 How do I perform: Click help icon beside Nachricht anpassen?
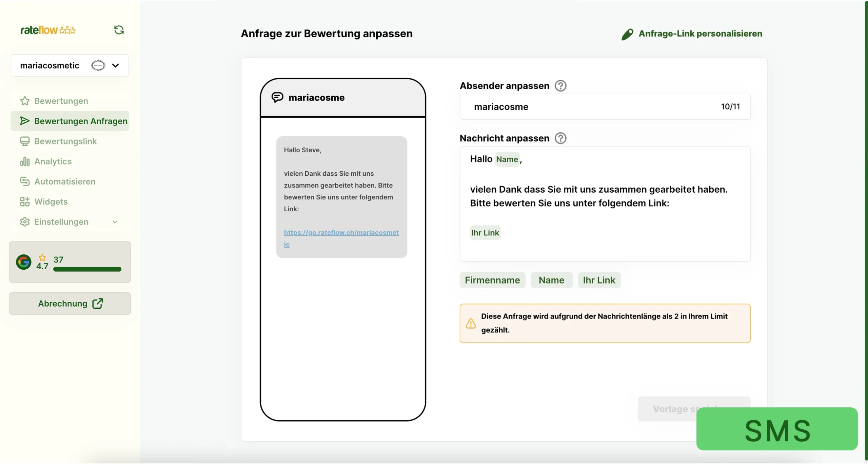[x=560, y=138]
